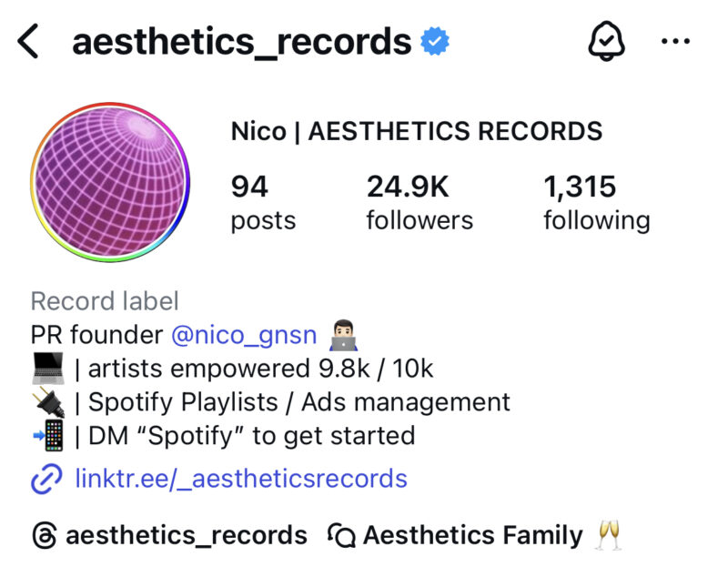The width and height of the screenshot is (728, 567).
Task: Open the three-dot more options menu
Action: click(x=675, y=41)
